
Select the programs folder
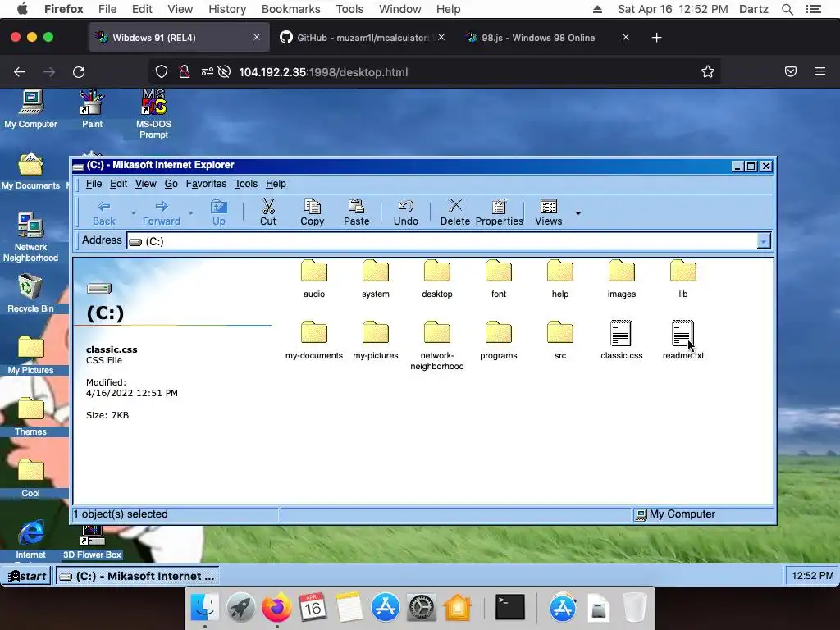coord(499,340)
